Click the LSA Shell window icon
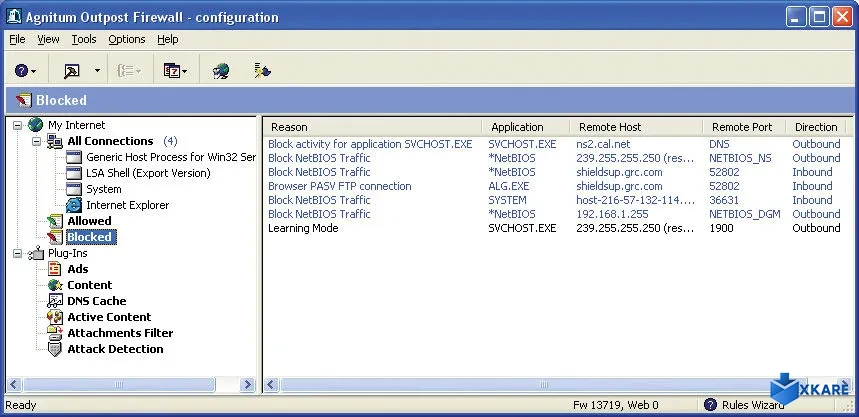The width and height of the screenshot is (859, 417). coord(73,173)
